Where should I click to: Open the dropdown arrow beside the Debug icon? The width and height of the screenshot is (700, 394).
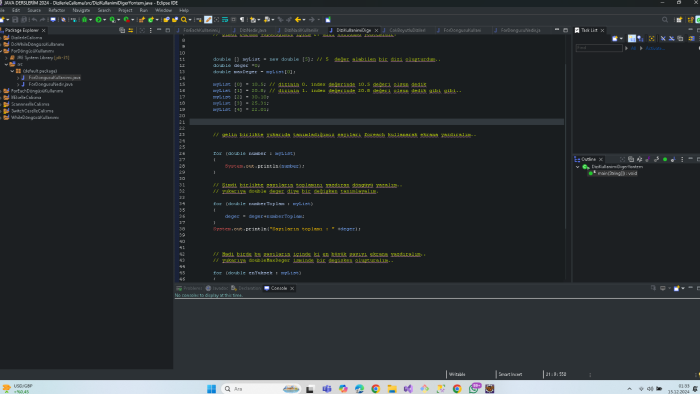90,20
